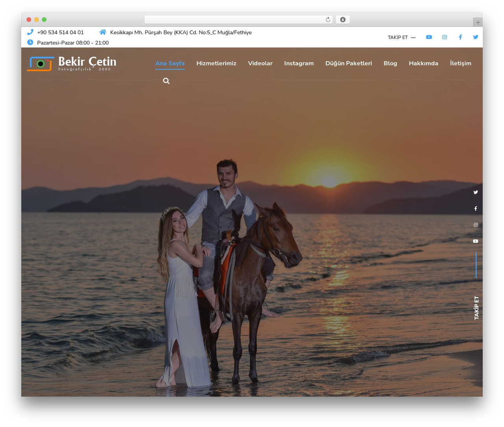The height and width of the screenshot is (427, 504).
Task: Close the browser window with red button
Action: (29, 20)
